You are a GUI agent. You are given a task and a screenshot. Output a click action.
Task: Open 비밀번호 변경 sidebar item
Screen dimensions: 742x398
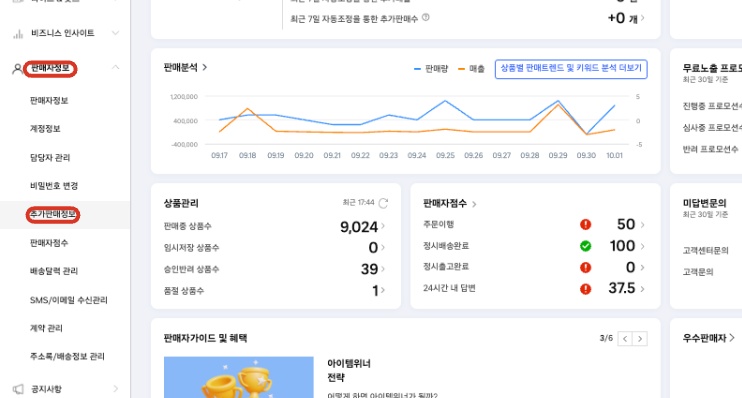pos(54,186)
